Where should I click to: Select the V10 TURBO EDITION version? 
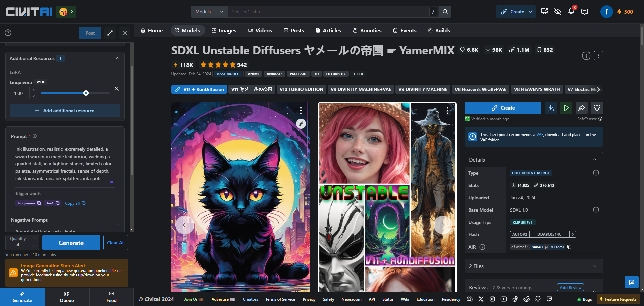point(302,89)
